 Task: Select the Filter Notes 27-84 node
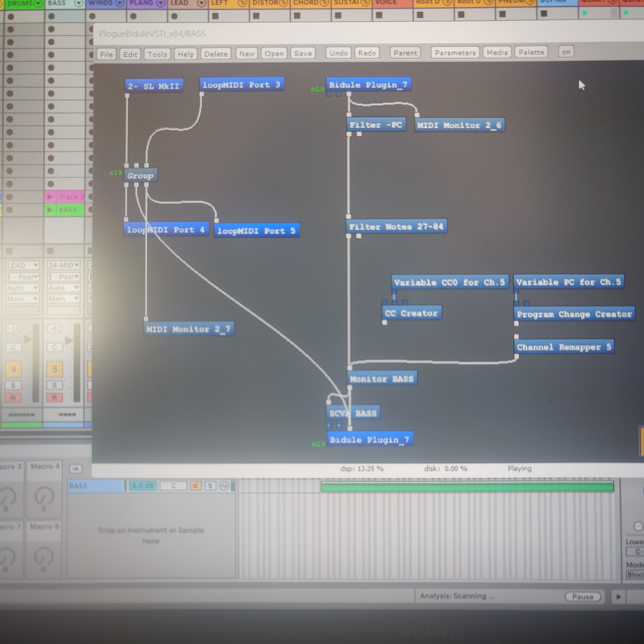(x=396, y=227)
